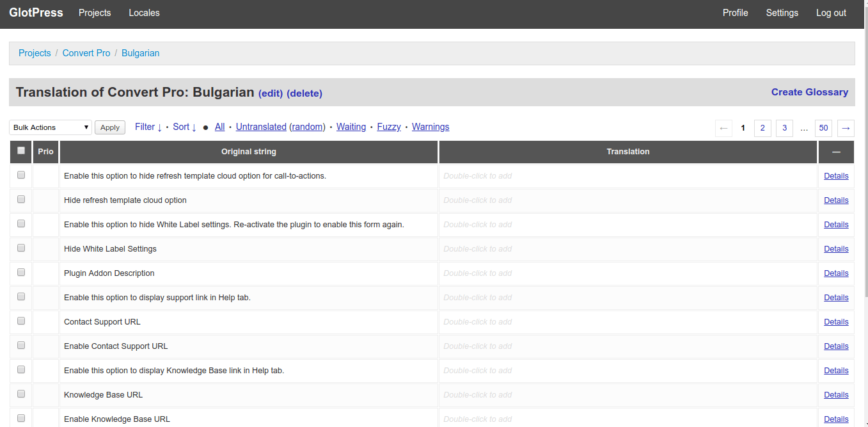
Task: Click the random untranslated link
Action: pos(307,127)
